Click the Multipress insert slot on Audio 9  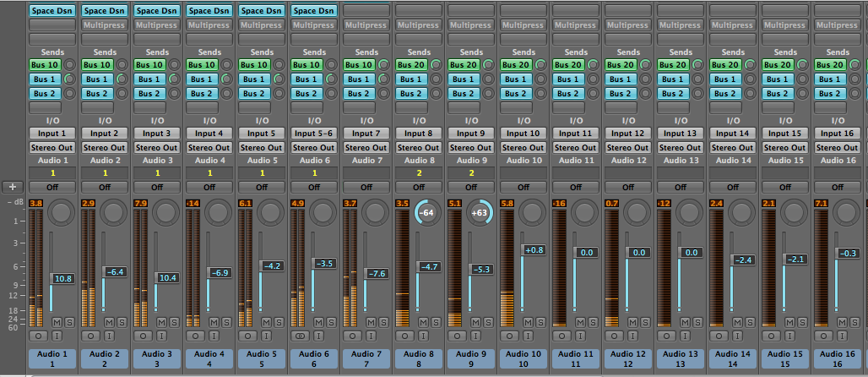471,25
